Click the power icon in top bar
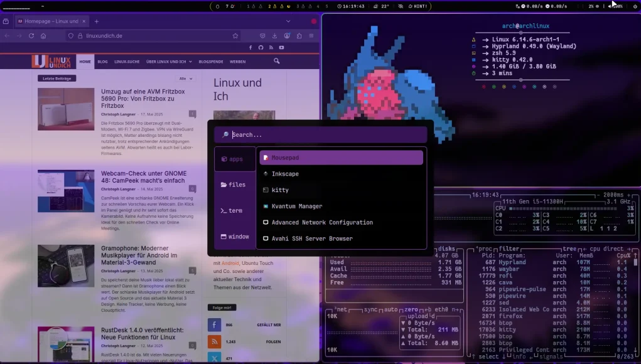641x364 pixels. [635, 6]
